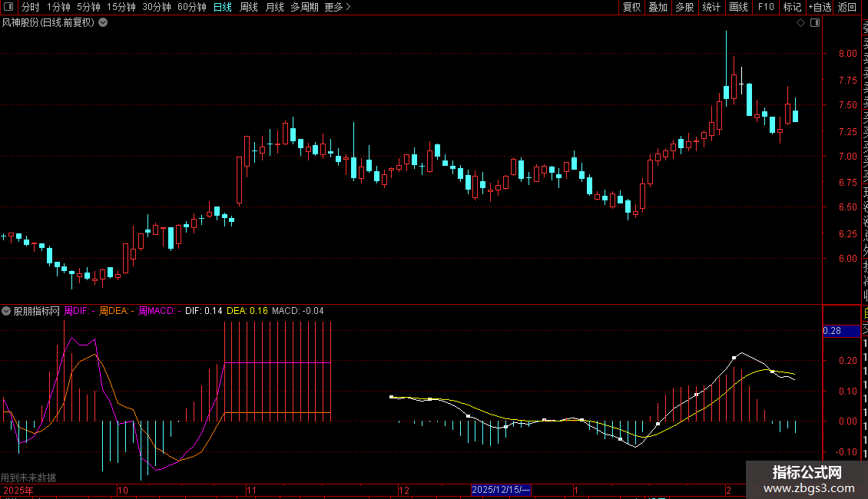Select the 60分钟 period tab
The width and height of the screenshot is (868, 499).
coord(191,7)
